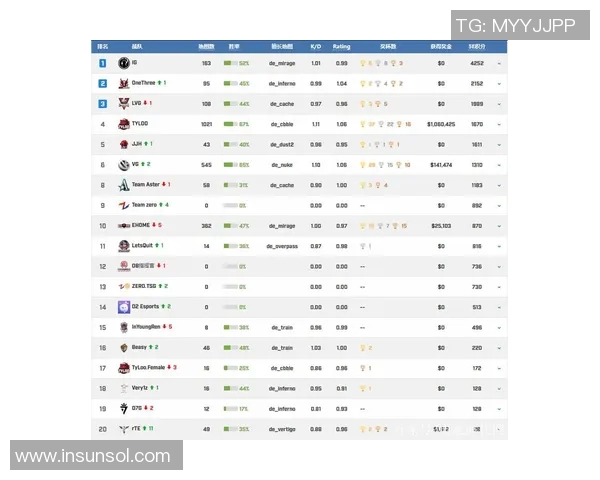The height and width of the screenshot is (480, 600).
Task: Click de_dust2 in JJH row
Action: tap(282, 145)
